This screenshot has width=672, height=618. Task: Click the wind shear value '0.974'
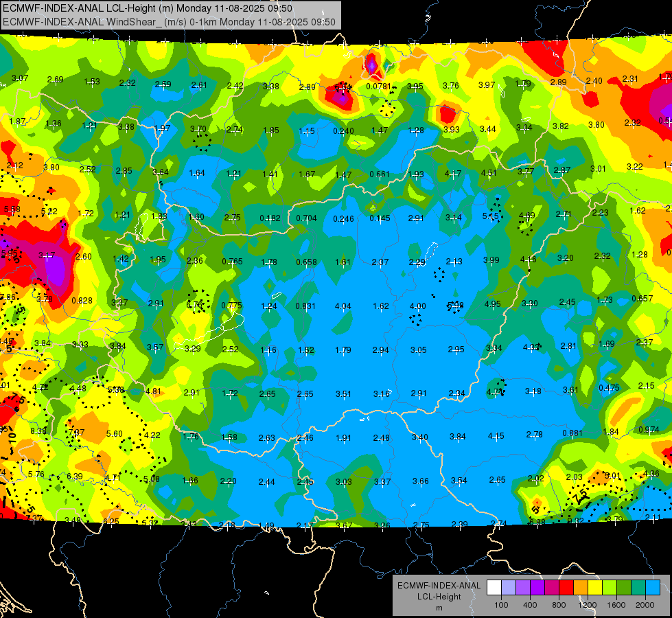point(649,430)
